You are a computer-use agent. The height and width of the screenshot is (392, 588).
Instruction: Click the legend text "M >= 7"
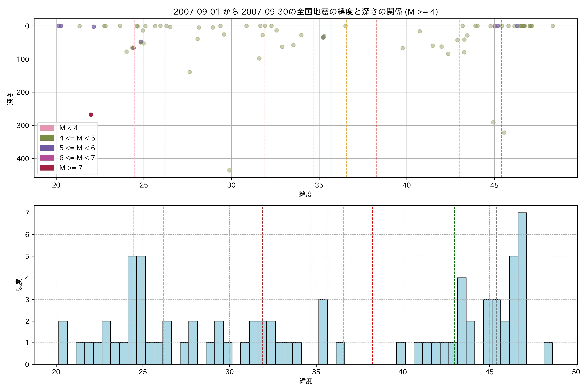(71, 168)
